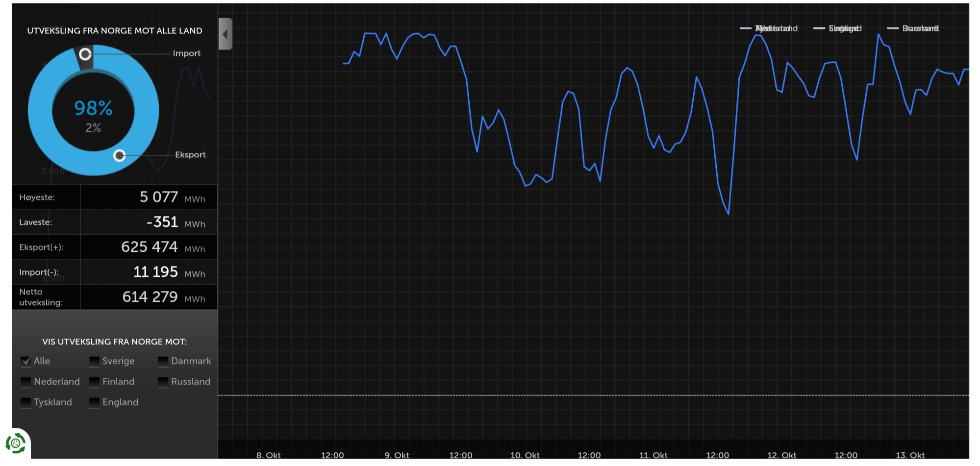Click the Eksport label beside the donut
Image resolution: width=980 pixels, height=466 pixels.
click(x=190, y=154)
